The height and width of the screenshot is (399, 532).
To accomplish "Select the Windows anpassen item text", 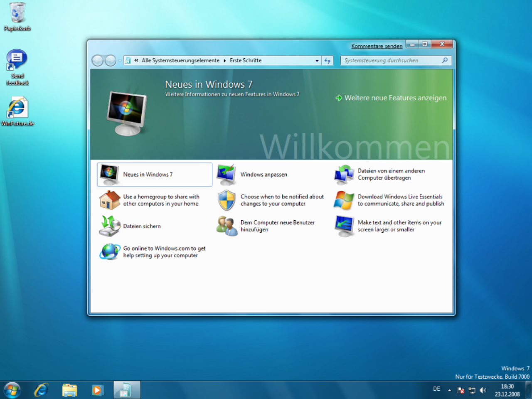I will [x=264, y=175].
